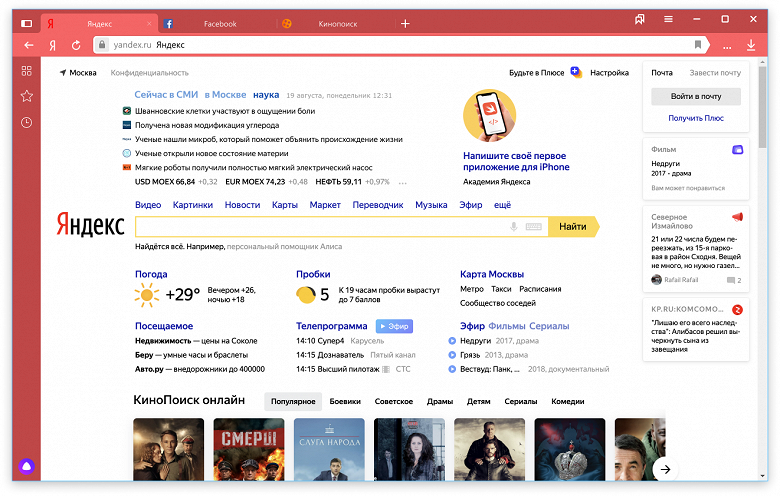Viewport: 780px width, 496px height.
Task: Open the Погода heading link
Action: point(151,274)
